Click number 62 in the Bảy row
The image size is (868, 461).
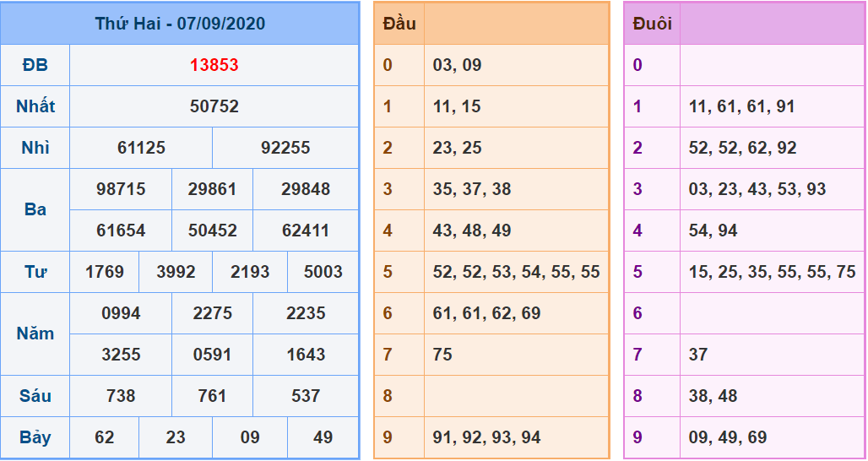pos(105,437)
